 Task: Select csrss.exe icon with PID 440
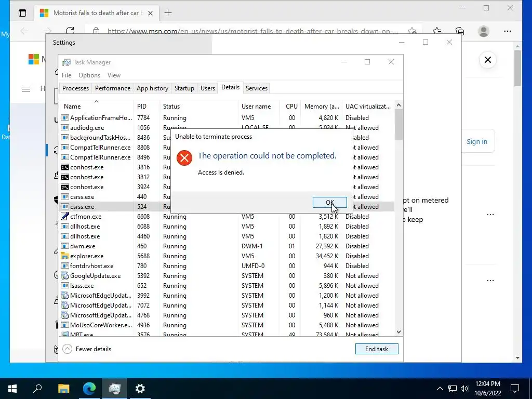point(65,196)
